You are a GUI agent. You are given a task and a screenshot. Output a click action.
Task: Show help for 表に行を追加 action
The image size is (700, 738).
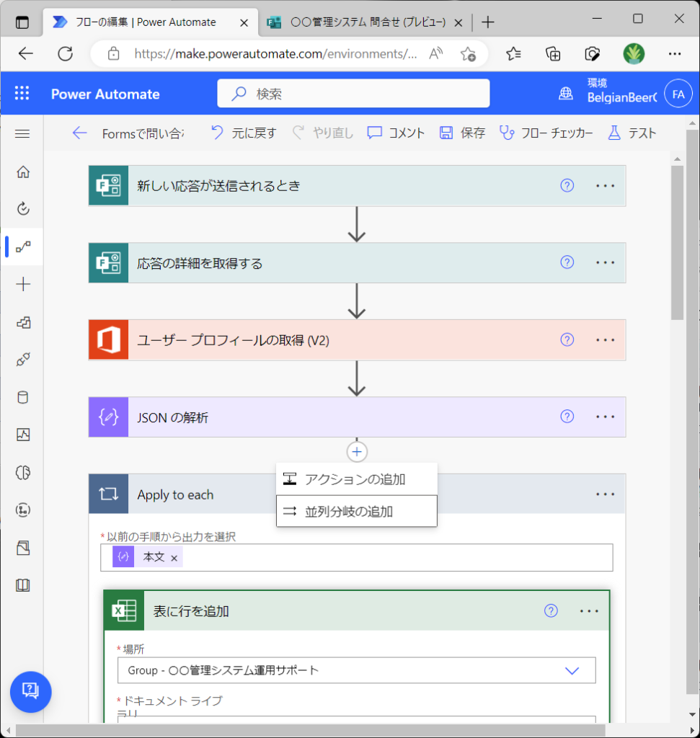click(x=551, y=611)
